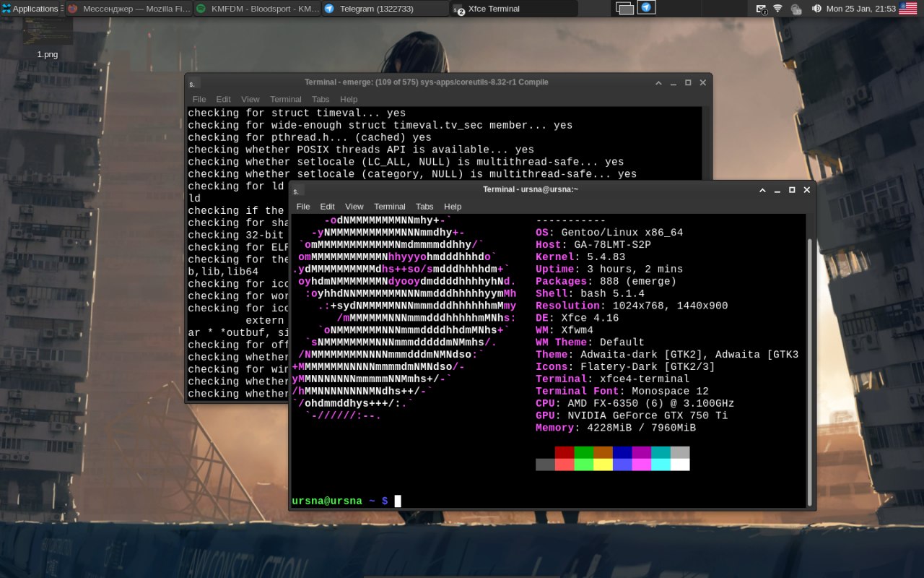Viewport: 924px width, 578px height.
Task: Click the 'DE: Xfce 4.16' line
Action: click(x=577, y=318)
